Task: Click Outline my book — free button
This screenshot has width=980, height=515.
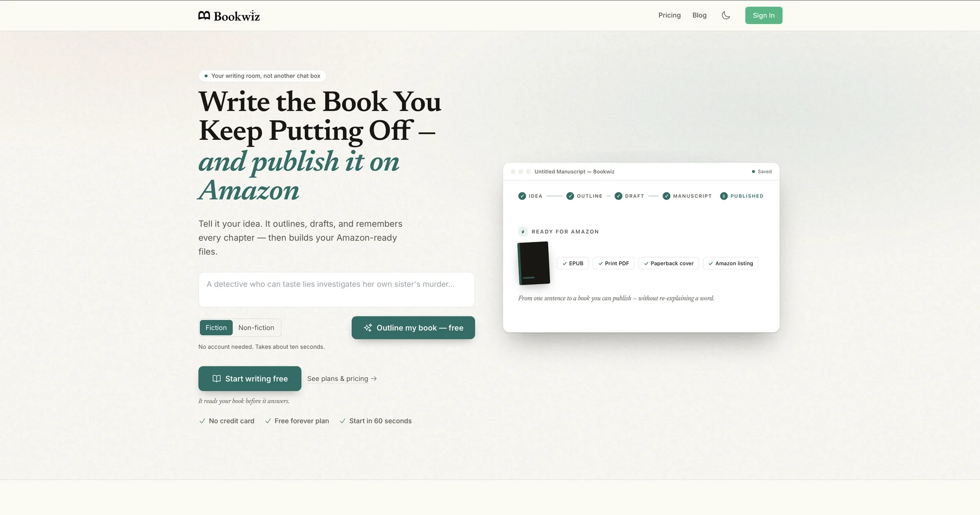Action: tap(413, 328)
